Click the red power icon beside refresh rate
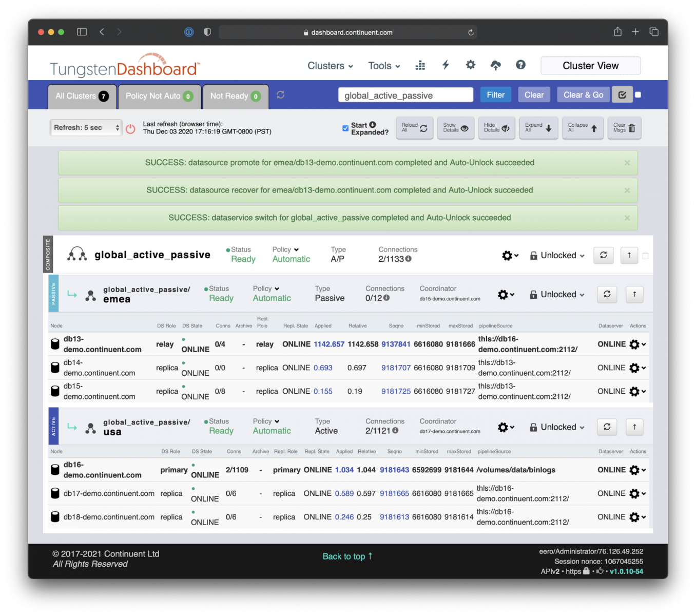This screenshot has width=696, height=616. pyautogui.click(x=130, y=128)
